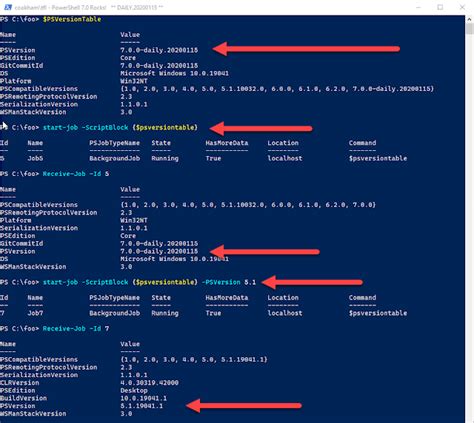Click the Running state in Job7 row

165,313
